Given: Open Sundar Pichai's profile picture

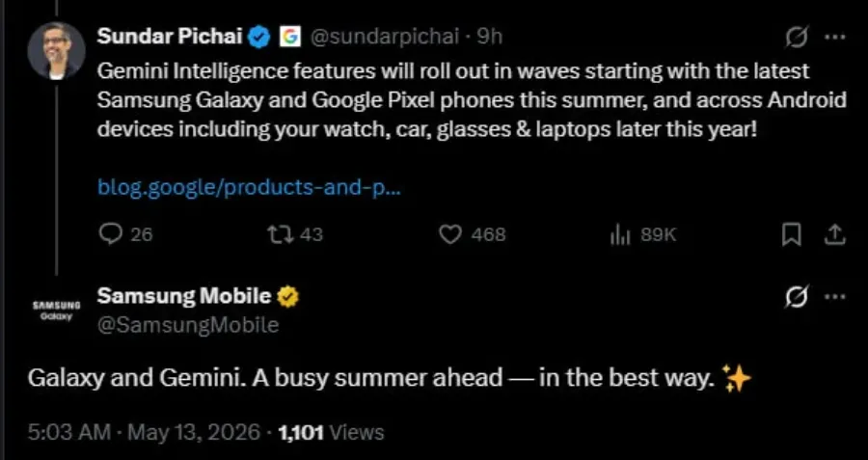Looking at the screenshot, I should [x=57, y=51].
